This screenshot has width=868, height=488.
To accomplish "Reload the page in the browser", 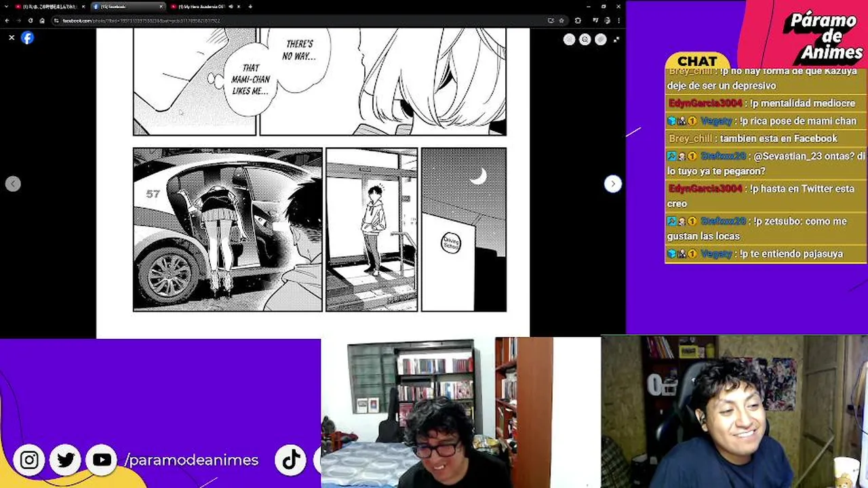I will click(31, 20).
